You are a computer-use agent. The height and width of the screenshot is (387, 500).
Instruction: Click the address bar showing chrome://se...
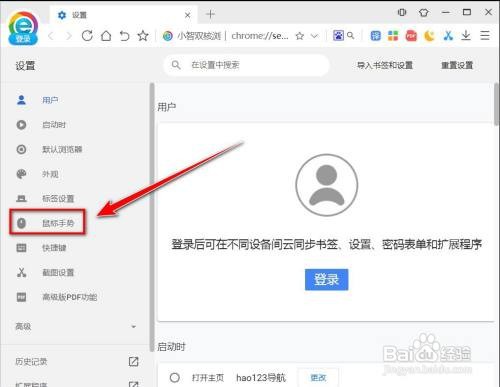click(259, 36)
